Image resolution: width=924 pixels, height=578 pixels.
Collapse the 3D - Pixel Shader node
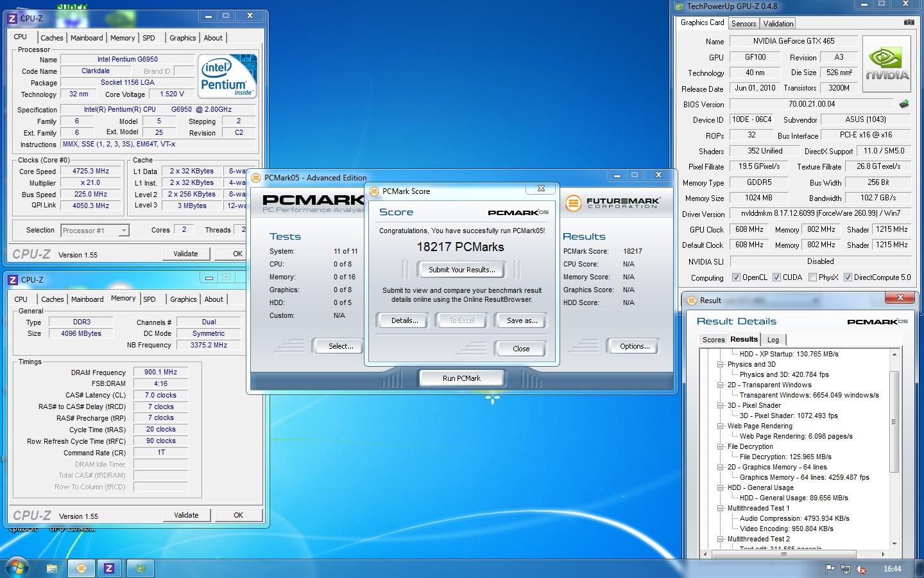point(720,405)
